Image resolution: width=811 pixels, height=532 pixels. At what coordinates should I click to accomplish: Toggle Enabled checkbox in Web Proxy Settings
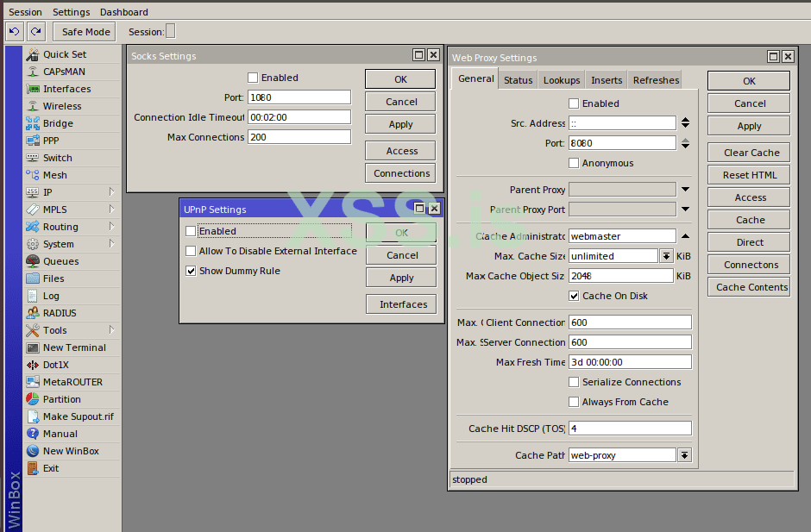574,103
